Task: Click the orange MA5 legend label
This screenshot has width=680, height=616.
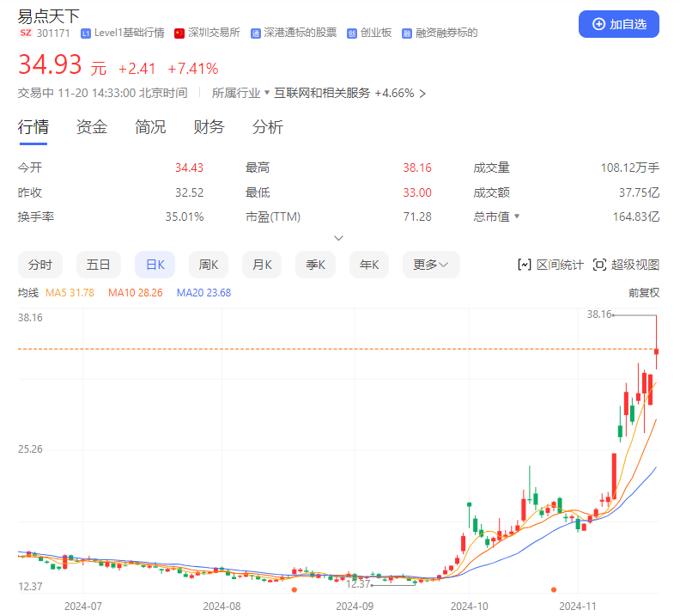Action: (70, 293)
